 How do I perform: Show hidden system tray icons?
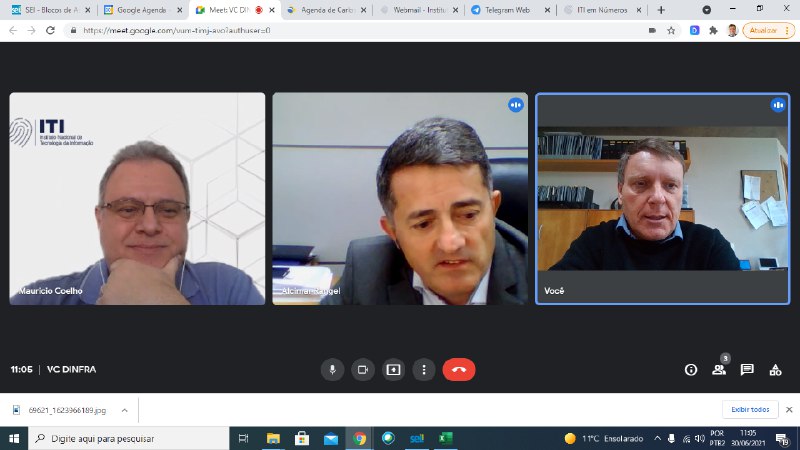coord(657,438)
